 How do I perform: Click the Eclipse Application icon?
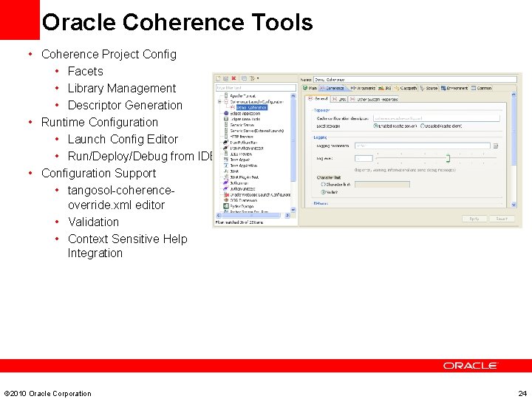pos(226,113)
